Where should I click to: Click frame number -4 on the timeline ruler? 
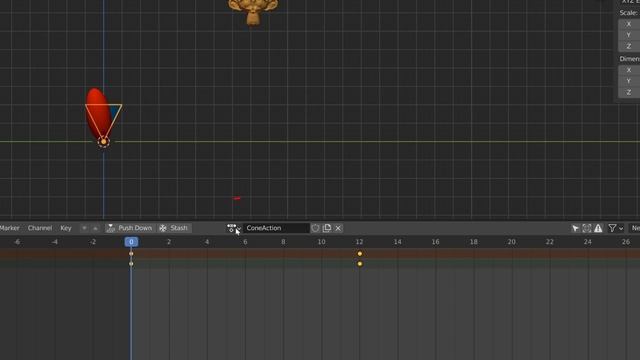[54, 242]
